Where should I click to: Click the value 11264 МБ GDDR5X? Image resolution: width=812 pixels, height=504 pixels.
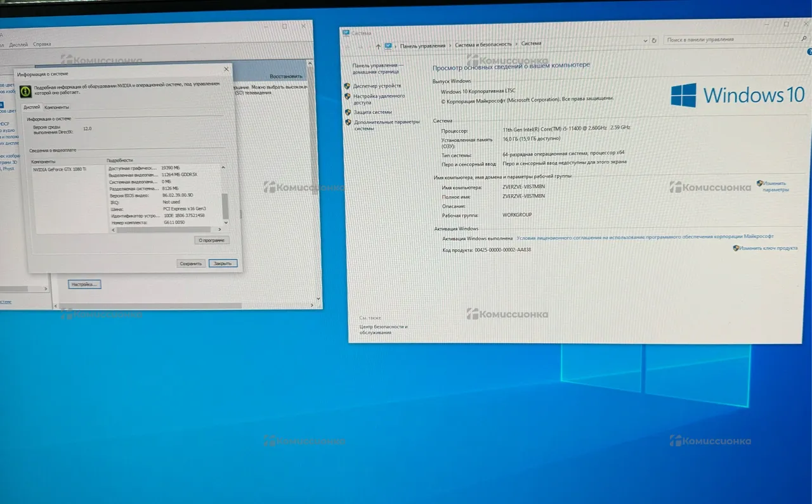(x=180, y=174)
